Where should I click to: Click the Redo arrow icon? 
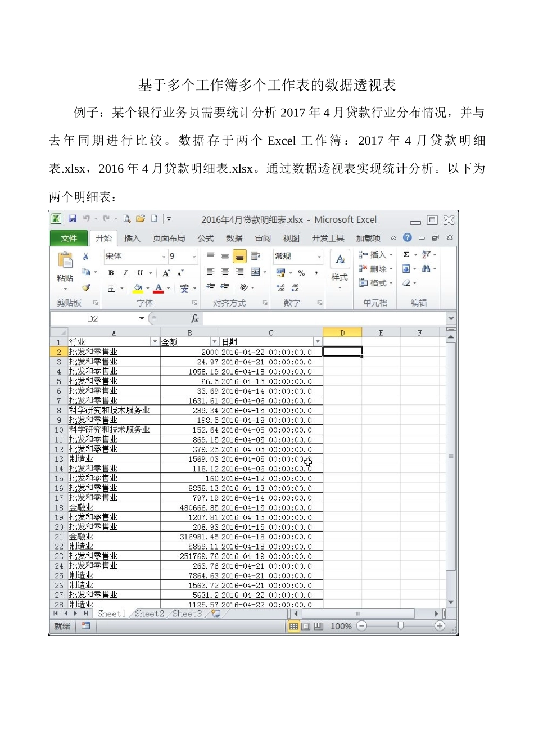106,219
